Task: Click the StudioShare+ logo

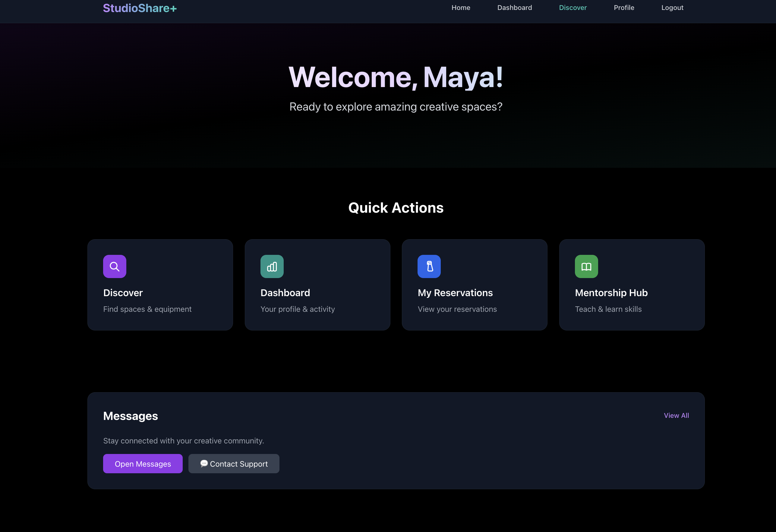Action: coord(140,8)
